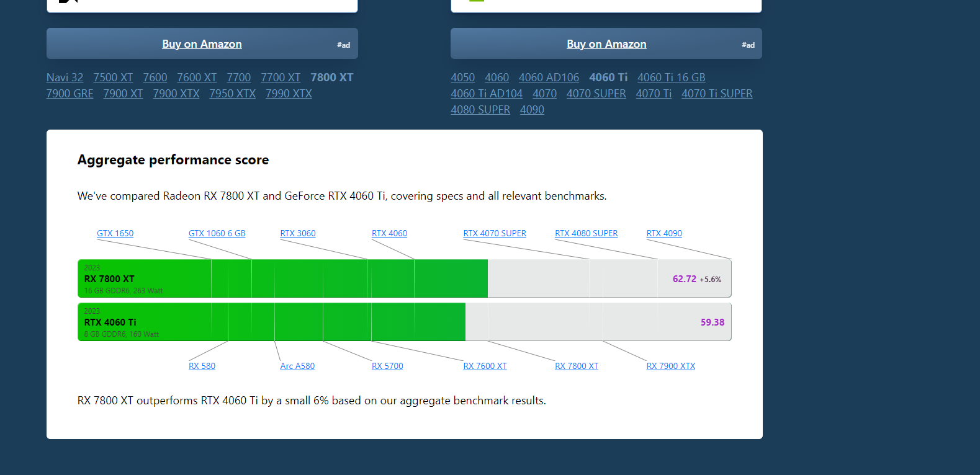Open the 7900 XT link
Screen dimensions: 980x475
pos(123,94)
